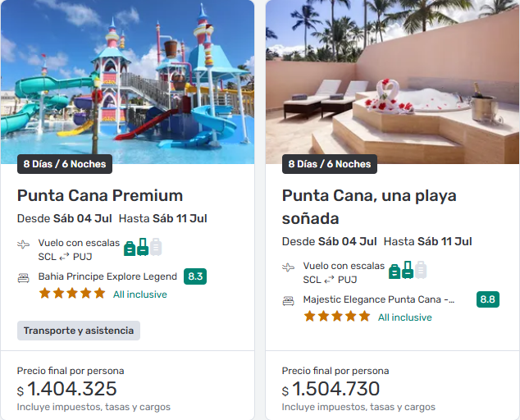Screen dimensions: 520x420
Task: Click the $1.504.730 final price
Action: pos(336,389)
